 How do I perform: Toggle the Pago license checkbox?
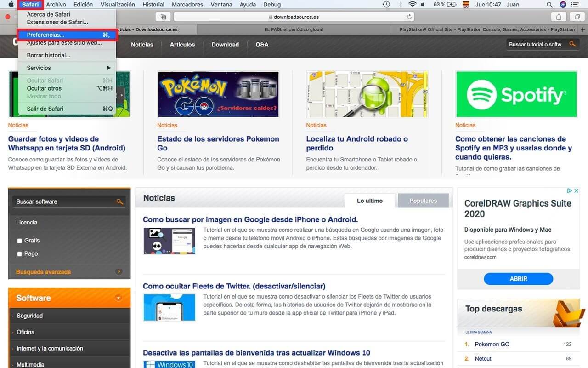pyautogui.click(x=19, y=254)
